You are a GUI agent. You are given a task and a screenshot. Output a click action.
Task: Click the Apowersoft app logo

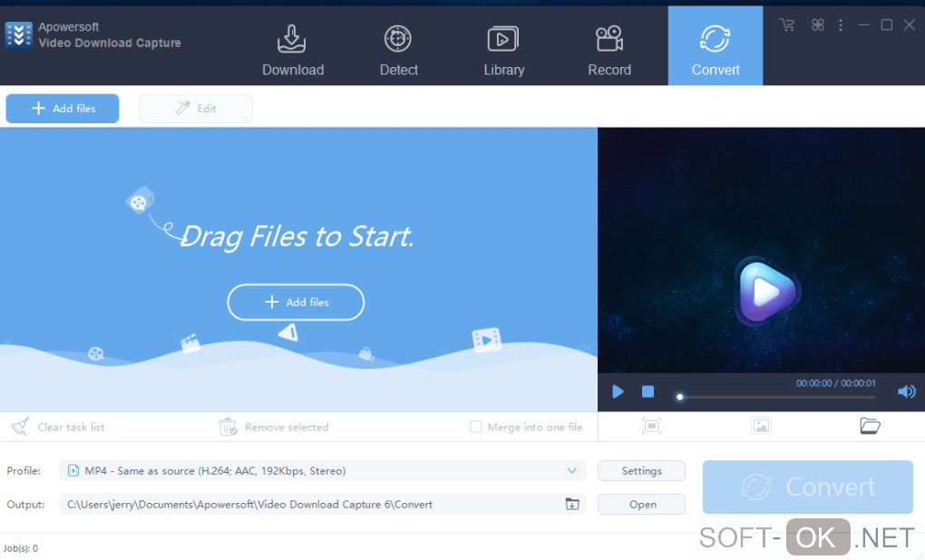[19, 35]
